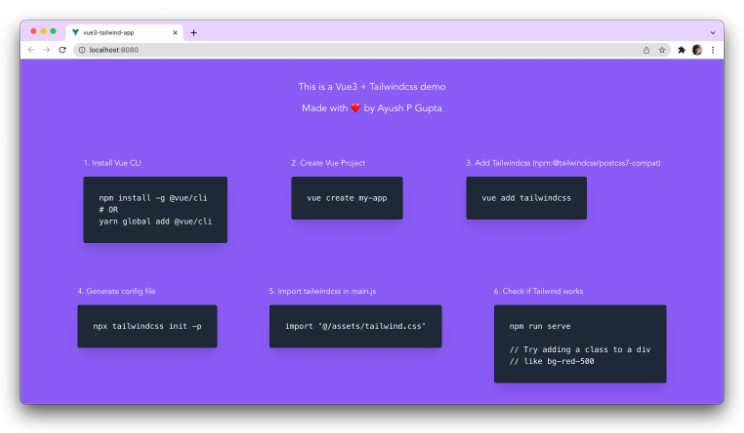Bookmark this page with the star icon
This screenshot has width=744, height=433.
click(662, 49)
